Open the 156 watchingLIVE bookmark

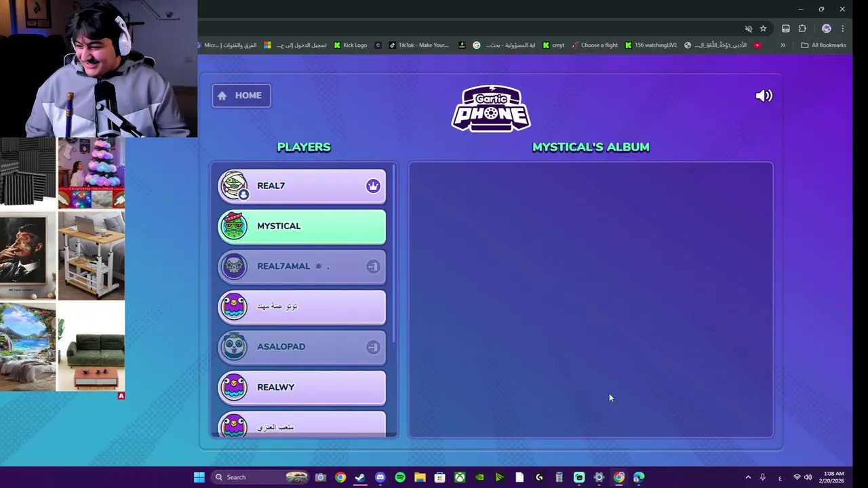[651, 45]
